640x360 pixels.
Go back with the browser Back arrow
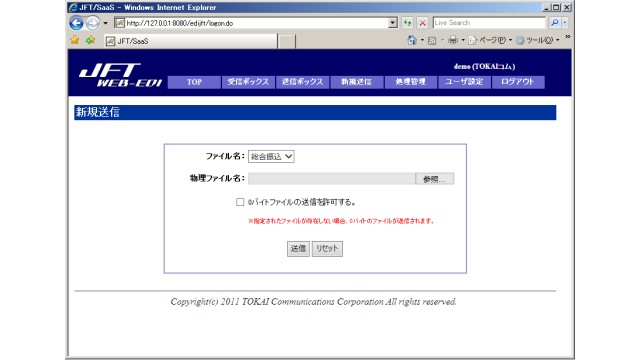(76, 23)
